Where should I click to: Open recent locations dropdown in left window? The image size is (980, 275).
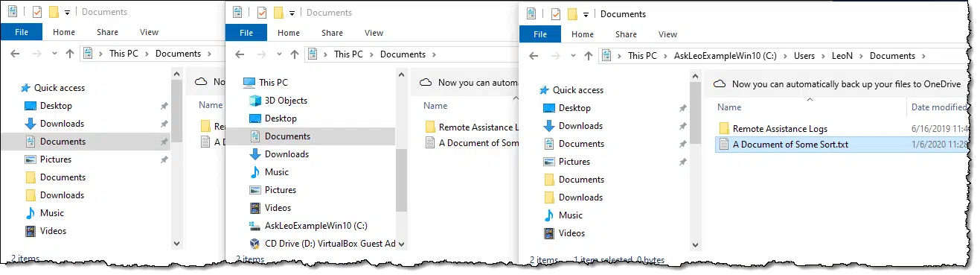(54, 54)
